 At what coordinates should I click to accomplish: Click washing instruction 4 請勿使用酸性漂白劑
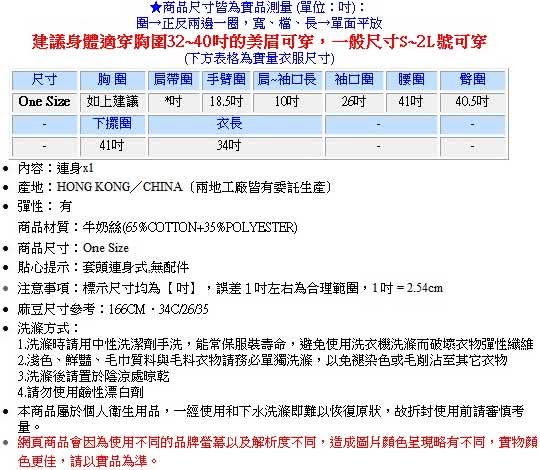click(81, 392)
